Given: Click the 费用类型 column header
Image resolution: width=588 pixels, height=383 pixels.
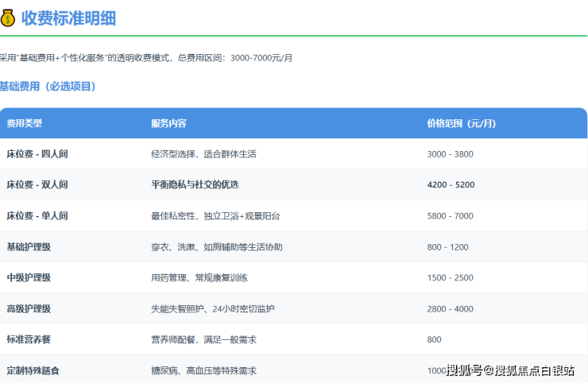Looking at the screenshot, I should pyautogui.click(x=25, y=123).
